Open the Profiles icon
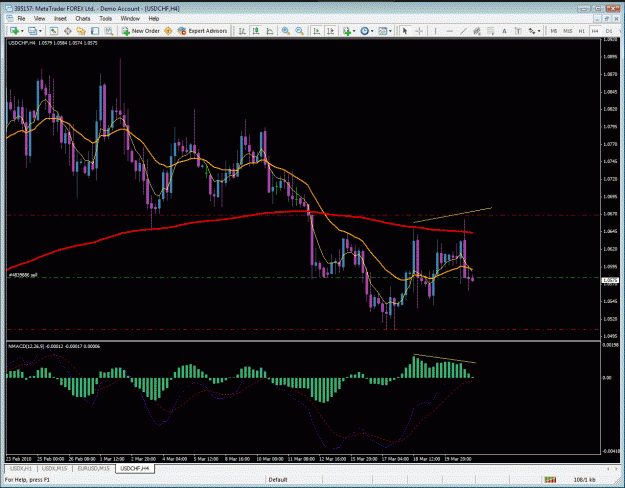625x488 pixels. point(33,31)
